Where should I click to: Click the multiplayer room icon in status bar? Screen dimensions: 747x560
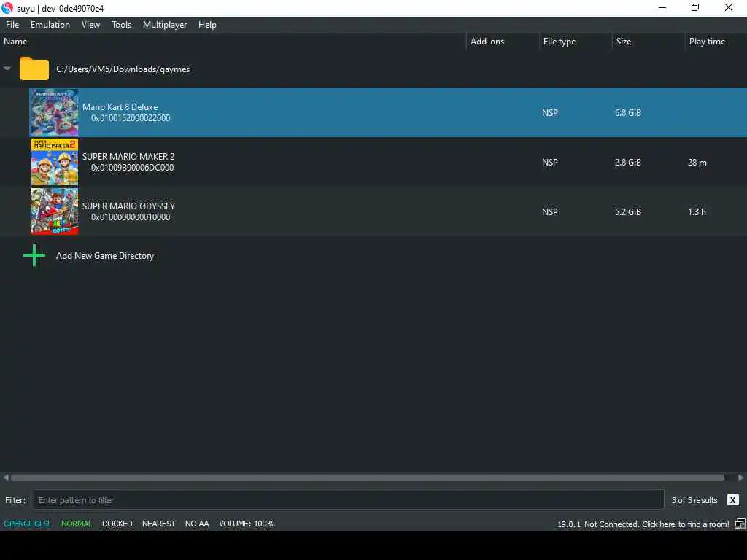point(740,524)
